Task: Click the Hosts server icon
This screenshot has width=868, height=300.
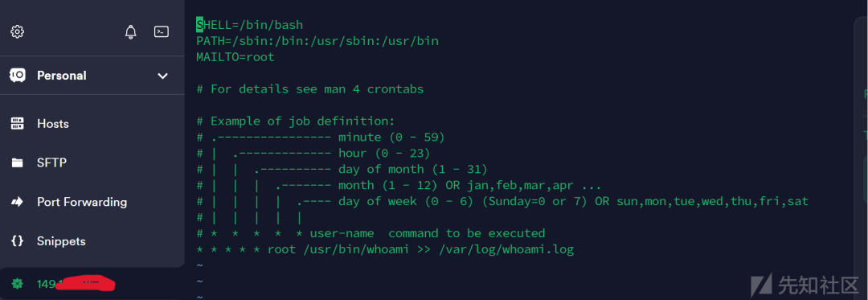Action: pos(17,123)
